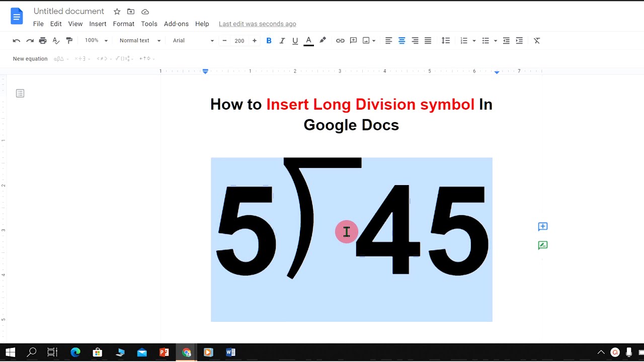The height and width of the screenshot is (362, 644).
Task: Open the text color picker
Action: coord(308,41)
